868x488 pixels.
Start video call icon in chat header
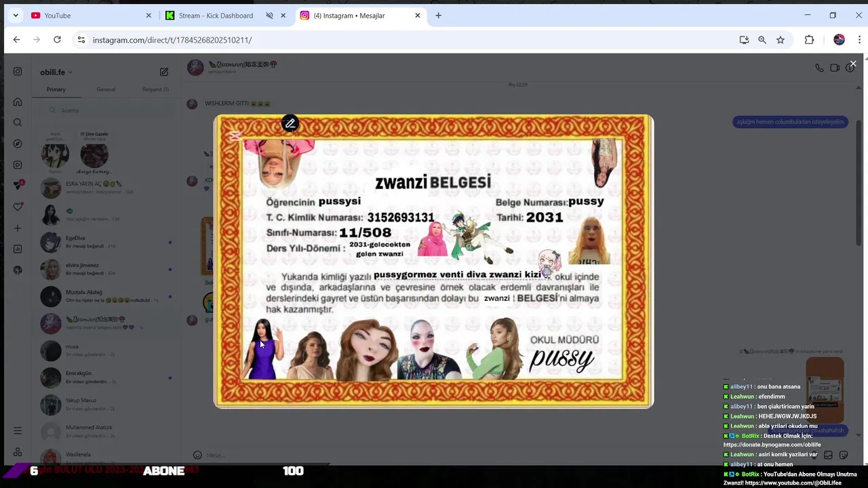tap(835, 68)
